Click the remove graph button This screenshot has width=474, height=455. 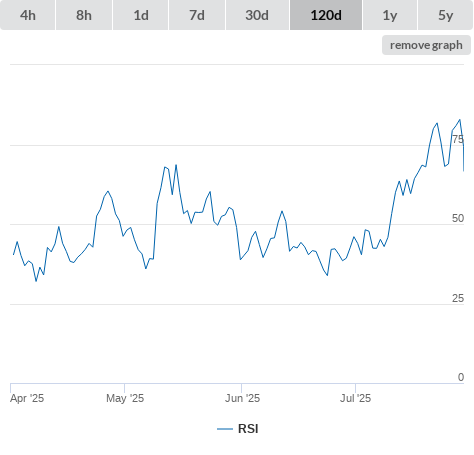[426, 45]
